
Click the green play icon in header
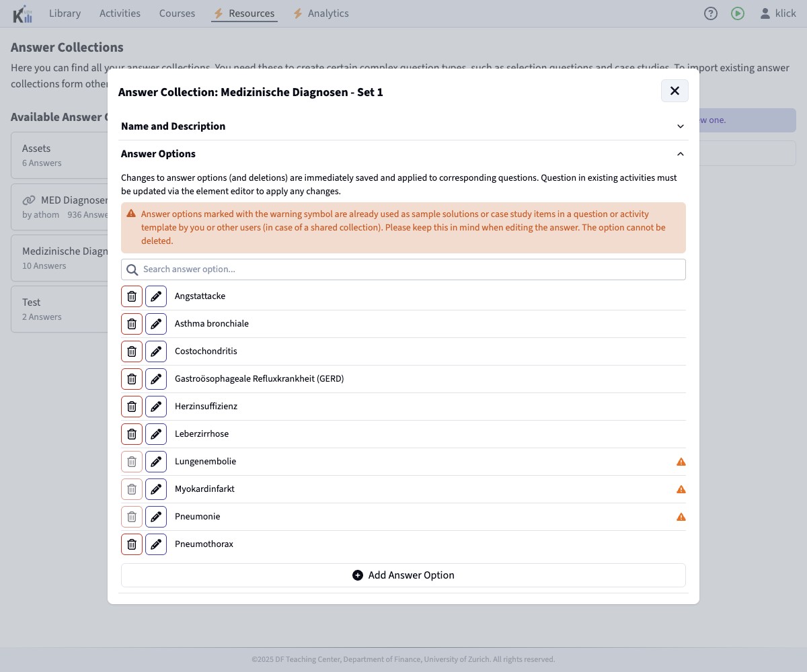coord(738,13)
